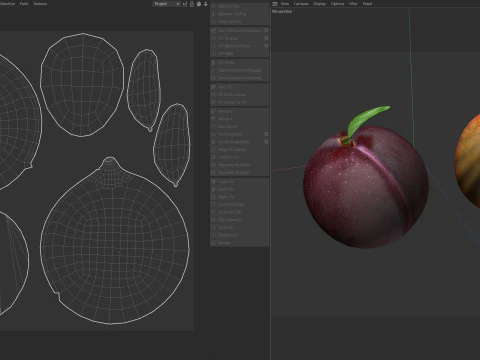Click the Mirror U command
The width and height of the screenshot is (480, 360).
(240, 111)
